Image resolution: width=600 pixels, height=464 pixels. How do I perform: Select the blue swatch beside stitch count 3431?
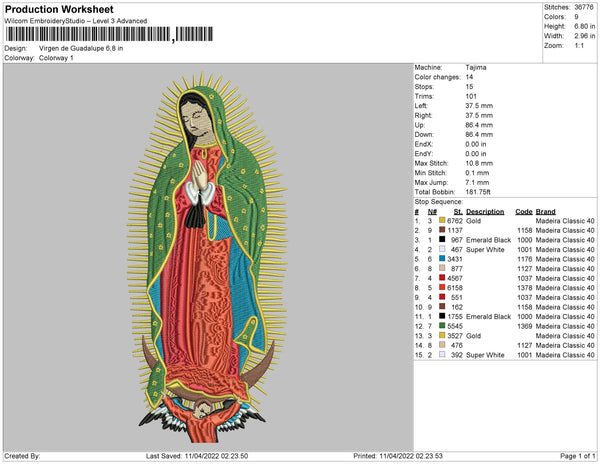point(442,259)
